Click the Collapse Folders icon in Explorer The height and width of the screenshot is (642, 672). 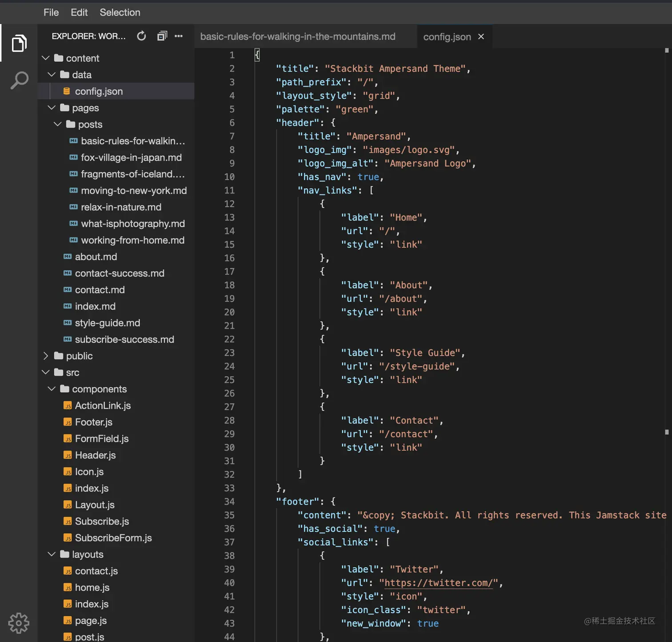click(x=162, y=36)
